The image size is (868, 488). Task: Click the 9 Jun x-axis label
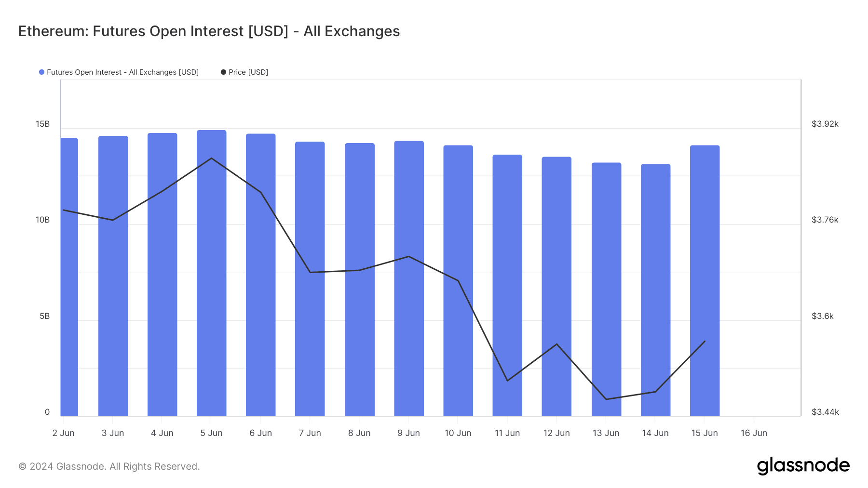tap(408, 433)
